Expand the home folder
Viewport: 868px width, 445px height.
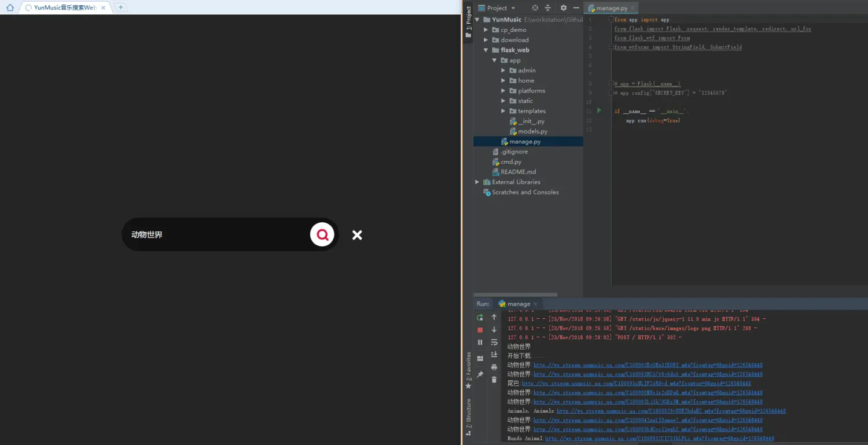point(503,80)
